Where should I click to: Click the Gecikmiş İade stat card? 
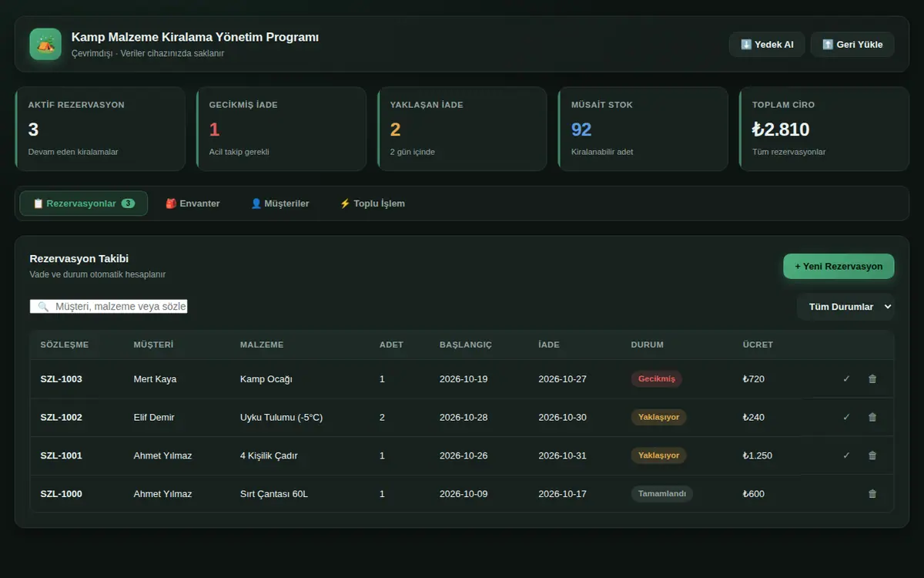coord(281,129)
